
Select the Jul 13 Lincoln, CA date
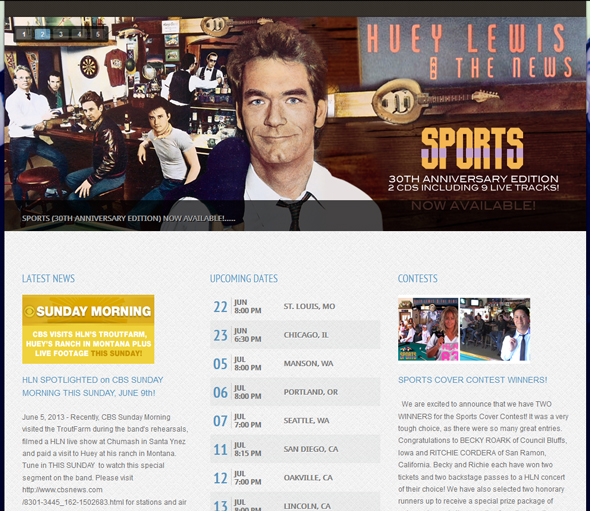pos(295,502)
